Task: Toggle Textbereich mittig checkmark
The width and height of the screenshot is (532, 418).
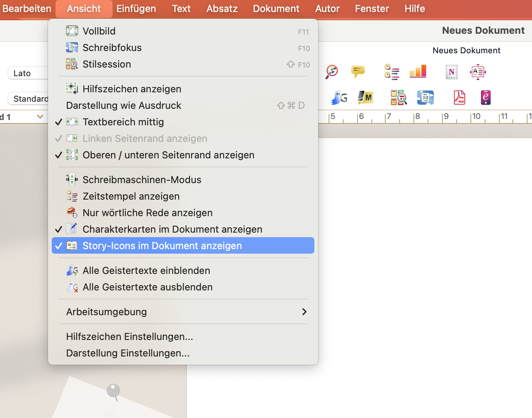Action: pyautogui.click(x=59, y=122)
